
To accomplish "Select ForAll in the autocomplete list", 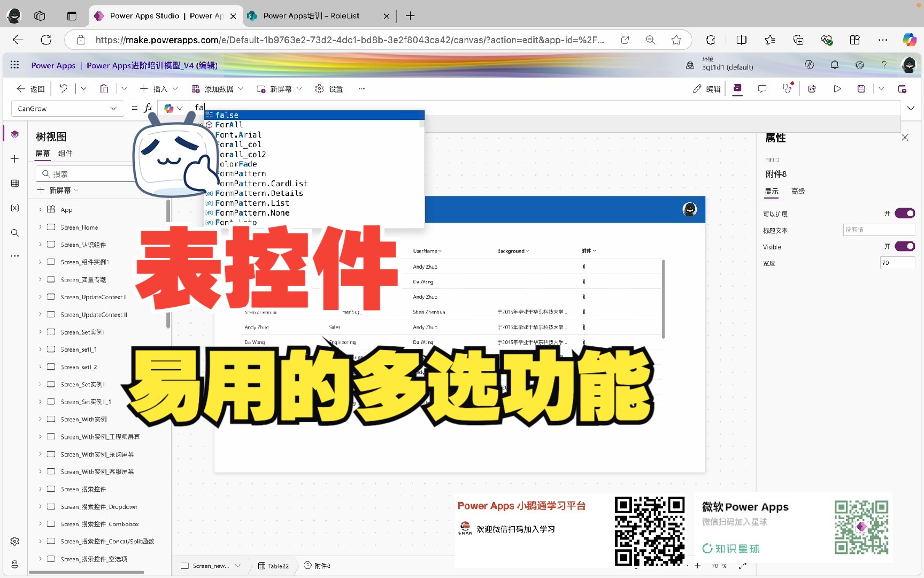I will tap(314, 125).
